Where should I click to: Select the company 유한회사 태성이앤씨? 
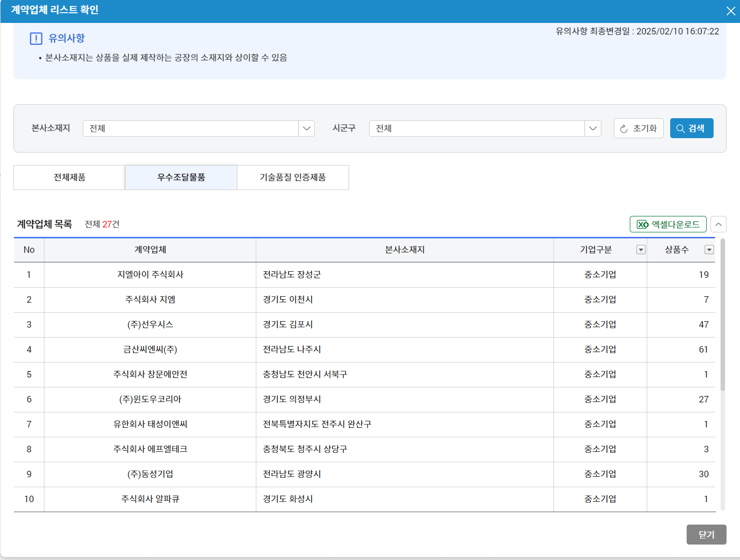(x=150, y=424)
